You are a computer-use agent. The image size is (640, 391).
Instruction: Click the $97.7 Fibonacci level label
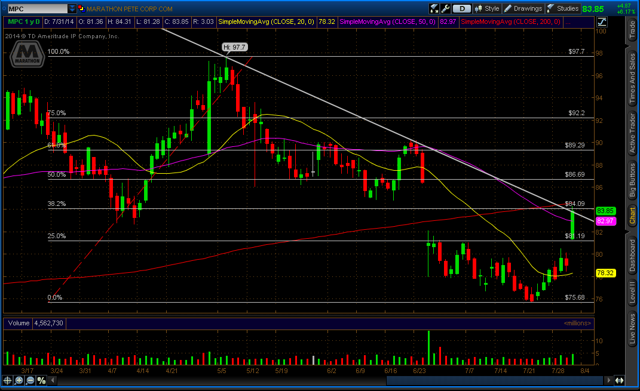click(x=576, y=52)
